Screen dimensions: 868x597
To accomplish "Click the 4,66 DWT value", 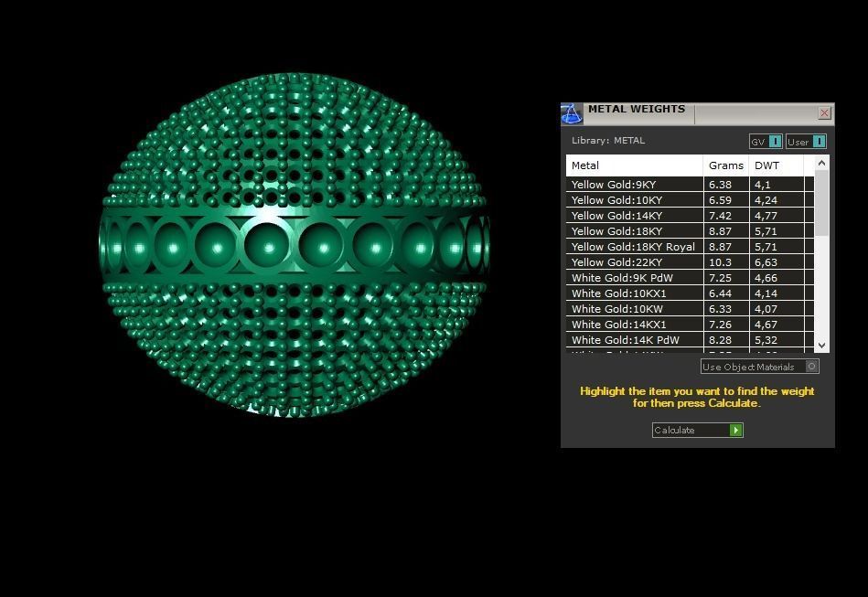I will (x=766, y=278).
